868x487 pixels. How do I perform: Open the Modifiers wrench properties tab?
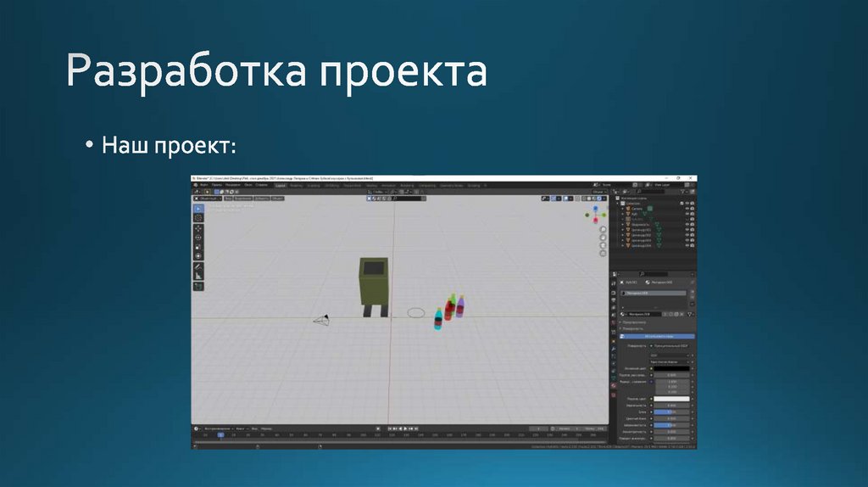[x=614, y=349]
